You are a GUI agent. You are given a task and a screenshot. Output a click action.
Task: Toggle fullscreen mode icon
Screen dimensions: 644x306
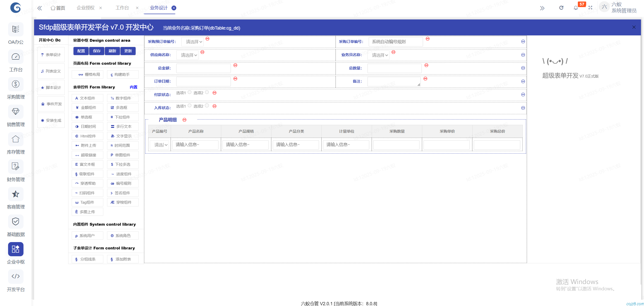tap(590, 8)
